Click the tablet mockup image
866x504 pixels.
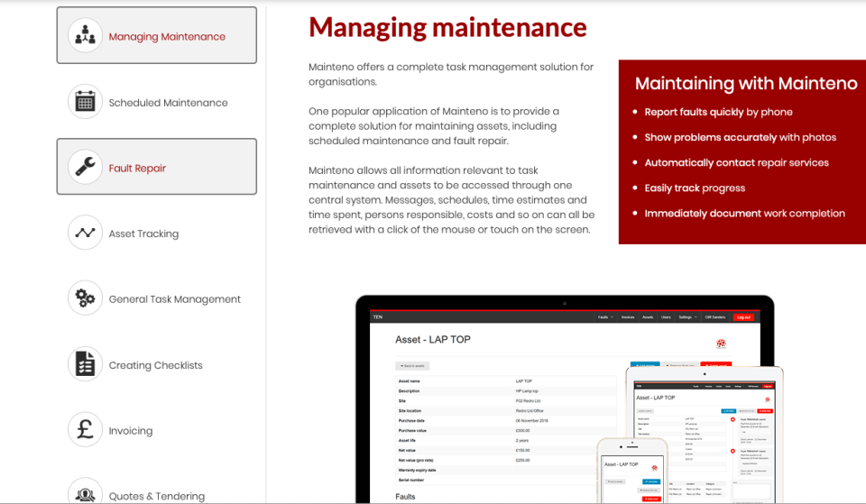point(705,435)
